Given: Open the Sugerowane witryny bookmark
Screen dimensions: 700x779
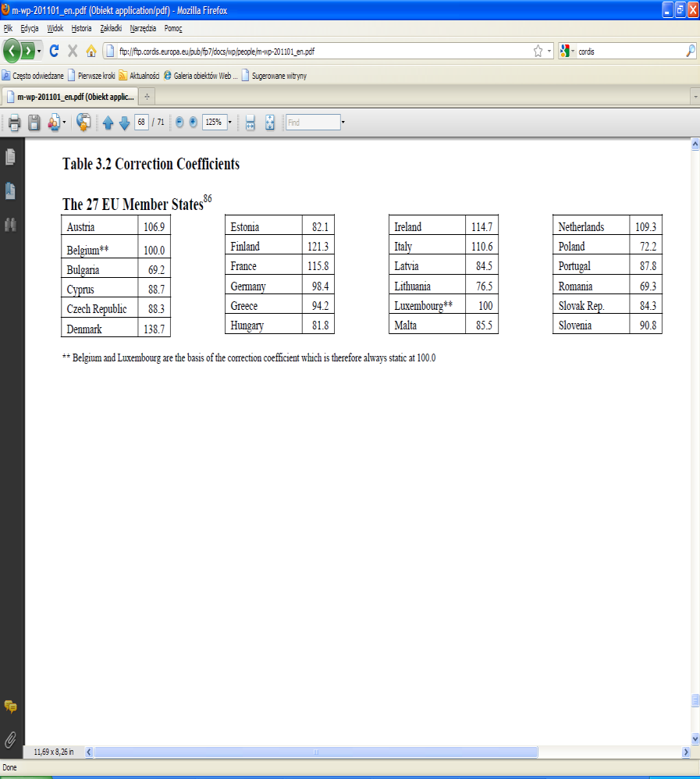Looking at the screenshot, I should (274, 76).
